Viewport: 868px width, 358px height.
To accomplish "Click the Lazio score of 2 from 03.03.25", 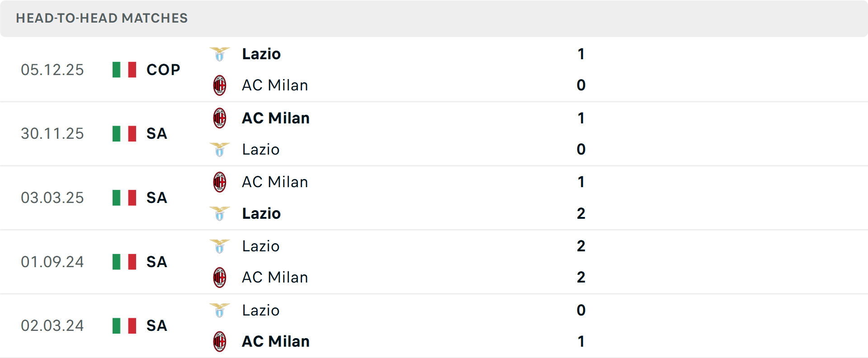I will point(581,213).
